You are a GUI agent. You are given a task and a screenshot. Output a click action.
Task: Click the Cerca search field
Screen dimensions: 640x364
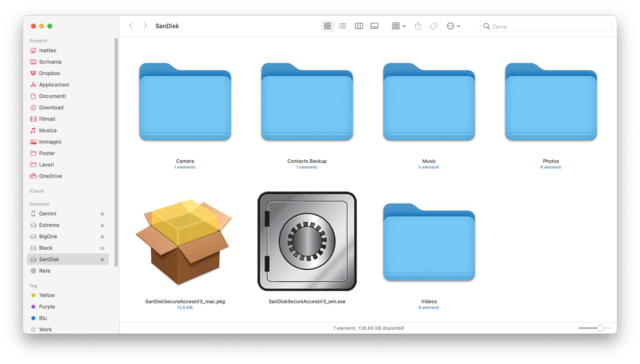pyautogui.click(x=546, y=26)
